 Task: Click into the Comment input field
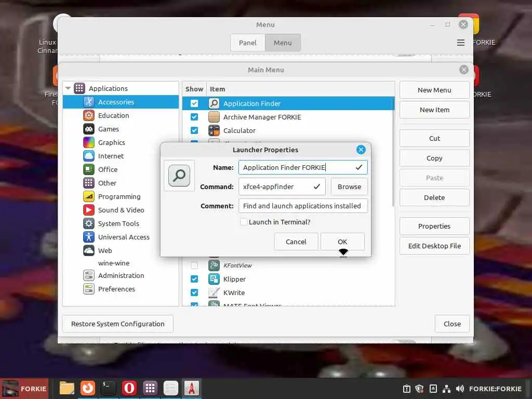pos(303,206)
